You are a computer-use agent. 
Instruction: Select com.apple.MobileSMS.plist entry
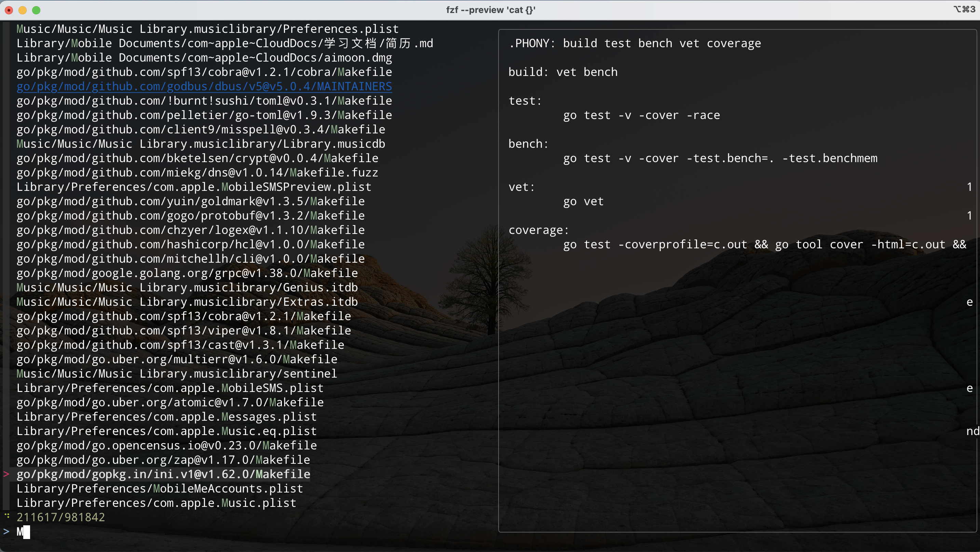(170, 388)
